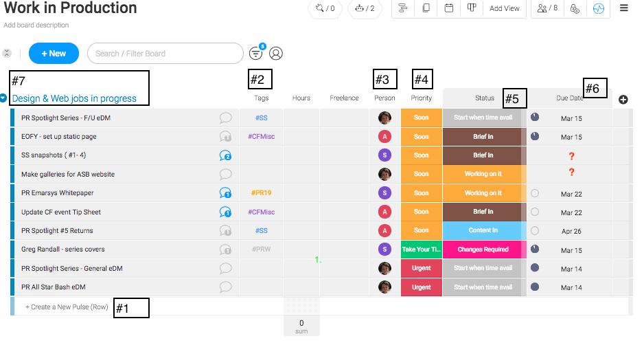Open the integrations counter showing 0
The width and height of the screenshot is (644, 343).
pyautogui.click(x=325, y=8)
